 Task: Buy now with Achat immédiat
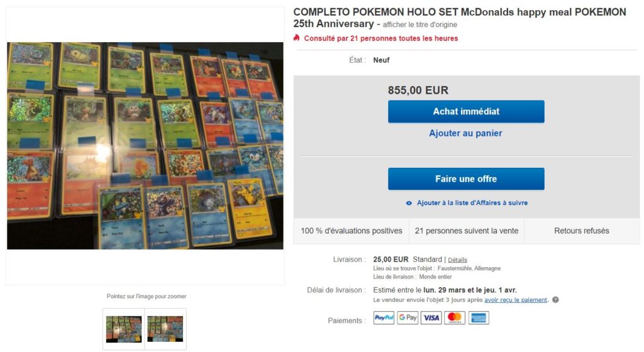click(466, 112)
